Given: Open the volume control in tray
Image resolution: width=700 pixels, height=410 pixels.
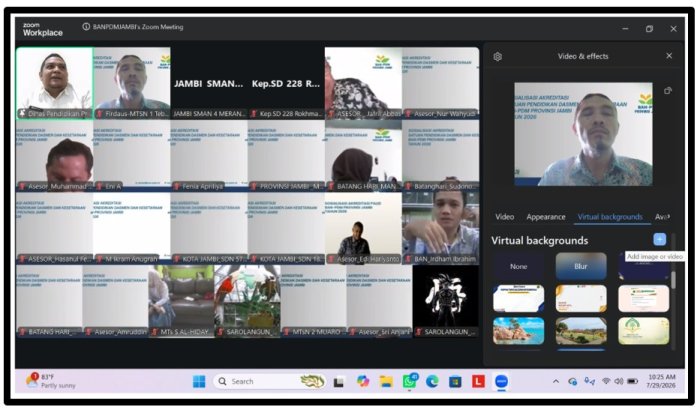Looking at the screenshot, I should tap(619, 381).
